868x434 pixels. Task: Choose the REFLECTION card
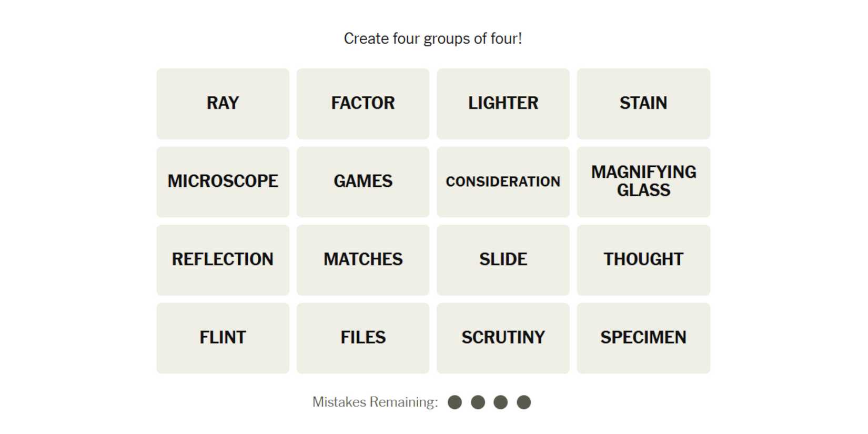(x=223, y=260)
